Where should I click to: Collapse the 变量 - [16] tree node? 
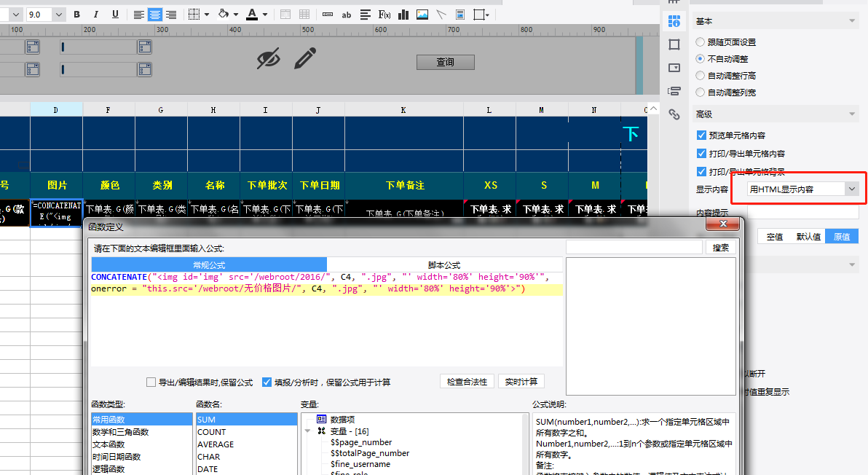pyautogui.click(x=307, y=431)
